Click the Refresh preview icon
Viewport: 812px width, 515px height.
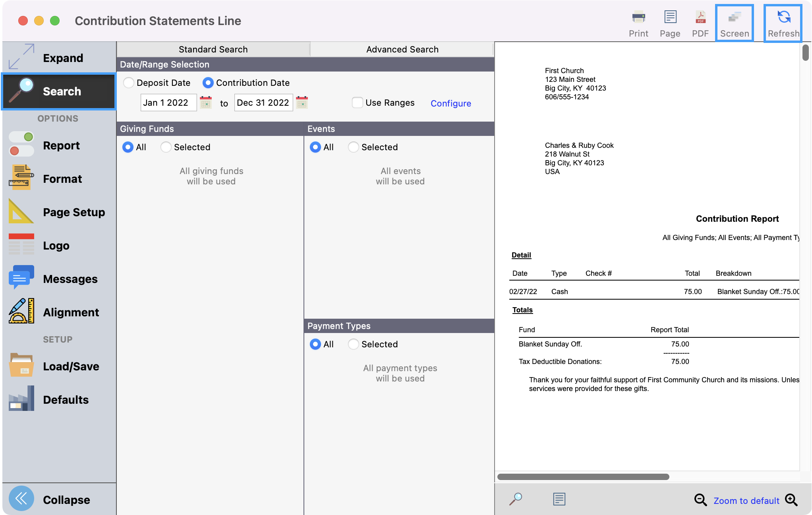click(783, 23)
